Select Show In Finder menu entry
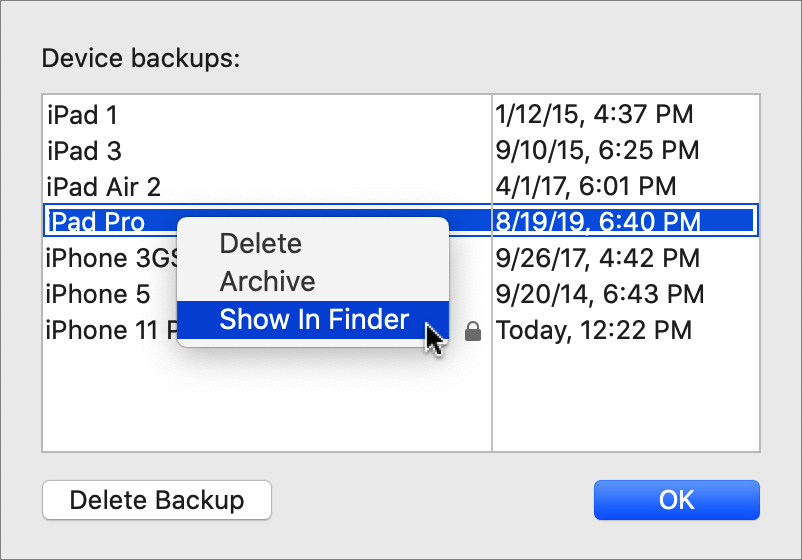Image resolution: width=802 pixels, height=560 pixels. tap(314, 320)
